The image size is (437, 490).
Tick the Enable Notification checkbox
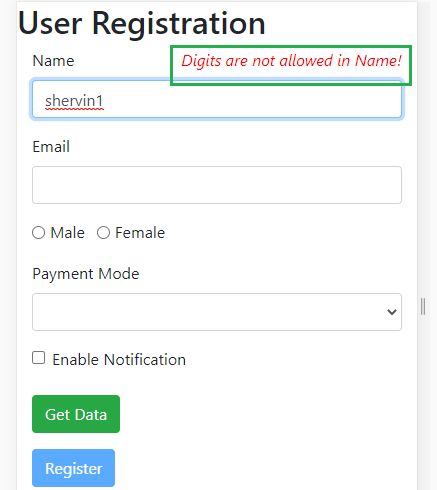pos(39,358)
